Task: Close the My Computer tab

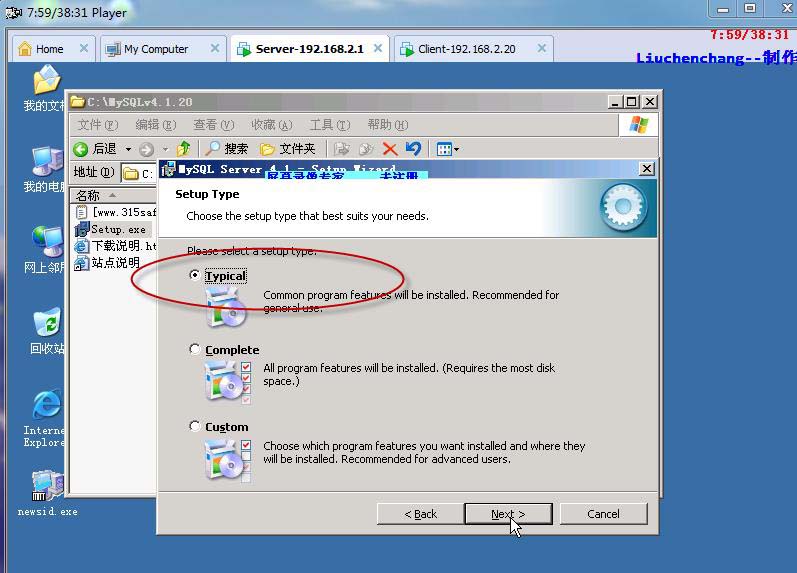Action: [x=215, y=48]
